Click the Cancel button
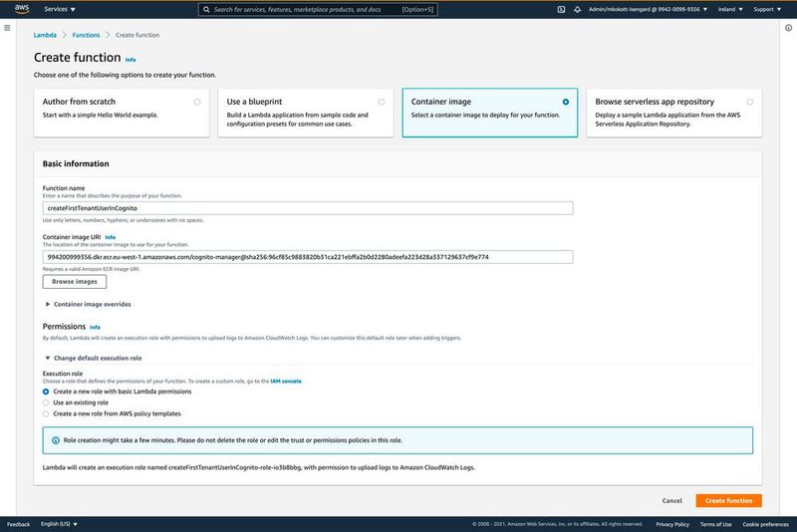 click(x=671, y=500)
